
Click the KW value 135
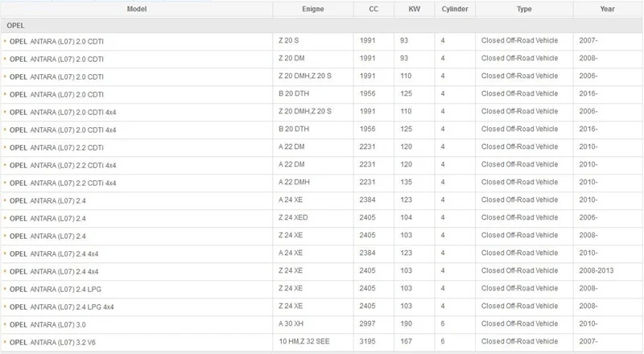pos(407,182)
